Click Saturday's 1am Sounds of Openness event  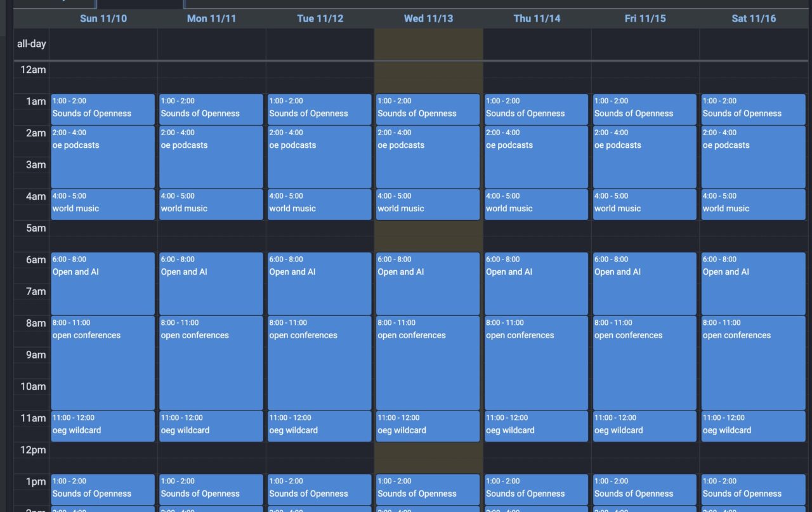(754, 109)
